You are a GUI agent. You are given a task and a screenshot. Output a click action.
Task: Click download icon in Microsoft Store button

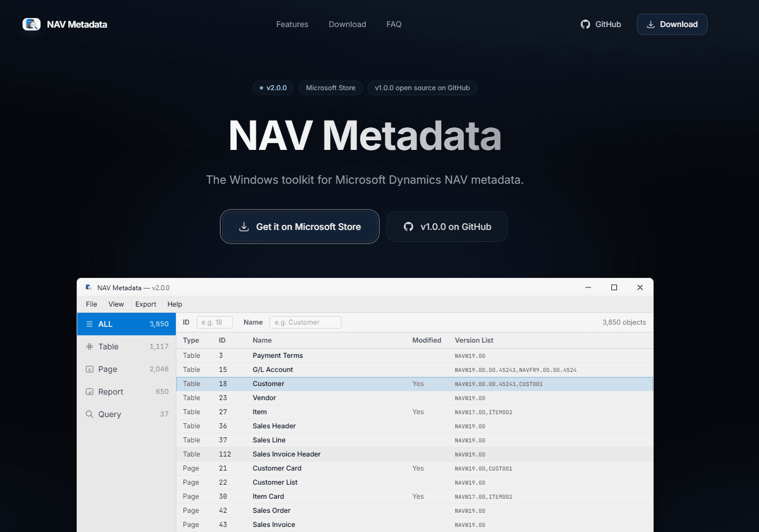244,227
